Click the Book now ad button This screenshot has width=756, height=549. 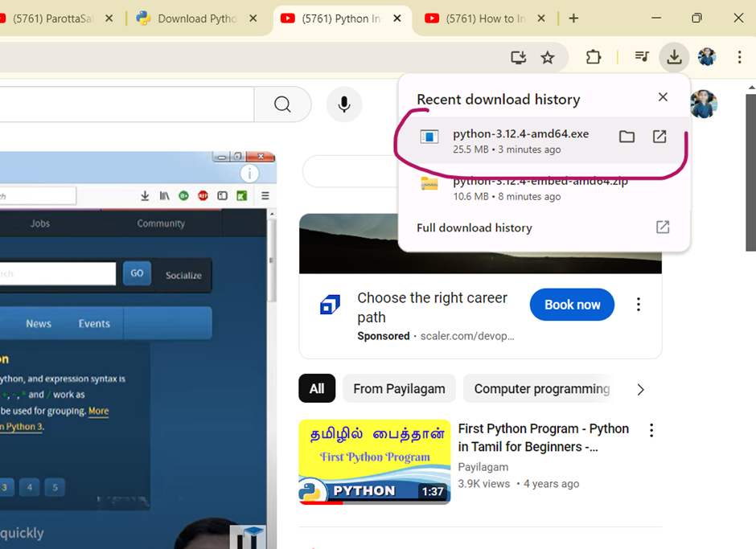[x=572, y=305]
